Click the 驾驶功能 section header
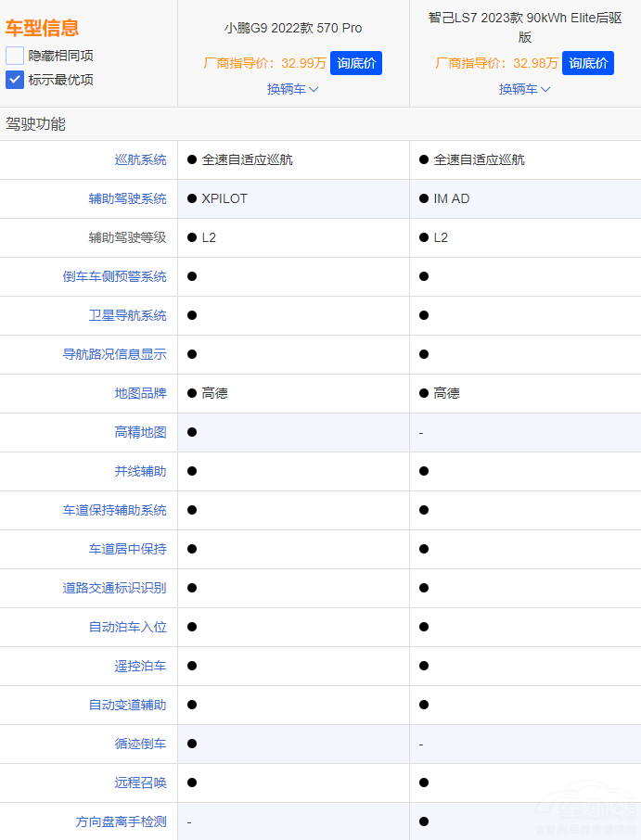The image size is (641, 840). click(36, 123)
